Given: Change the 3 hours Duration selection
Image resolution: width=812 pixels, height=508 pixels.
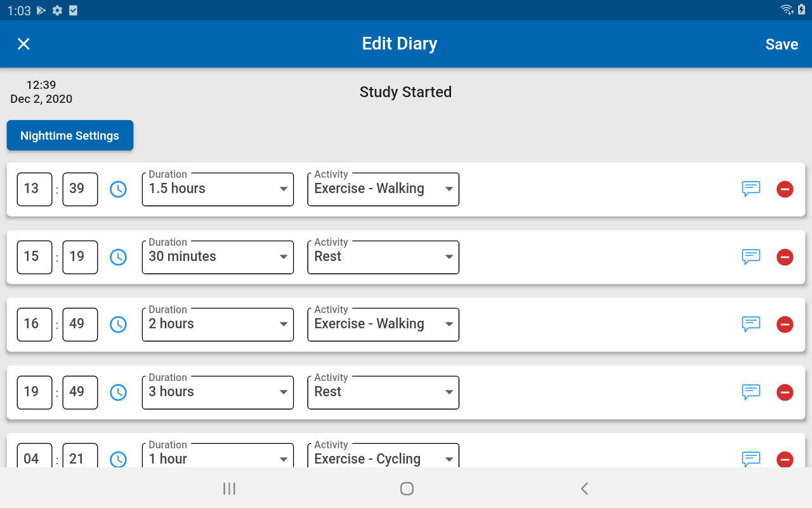Looking at the screenshot, I should click(218, 392).
